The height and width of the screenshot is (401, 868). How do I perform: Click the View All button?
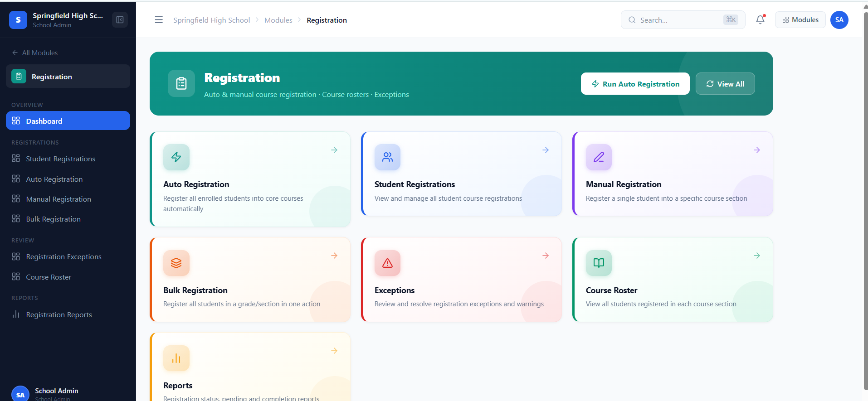click(x=725, y=84)
